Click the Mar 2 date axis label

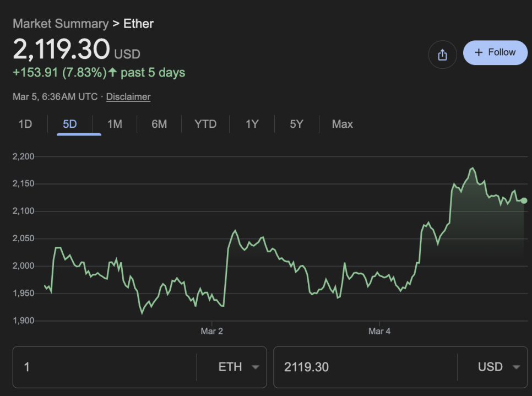tap(212, 332)
